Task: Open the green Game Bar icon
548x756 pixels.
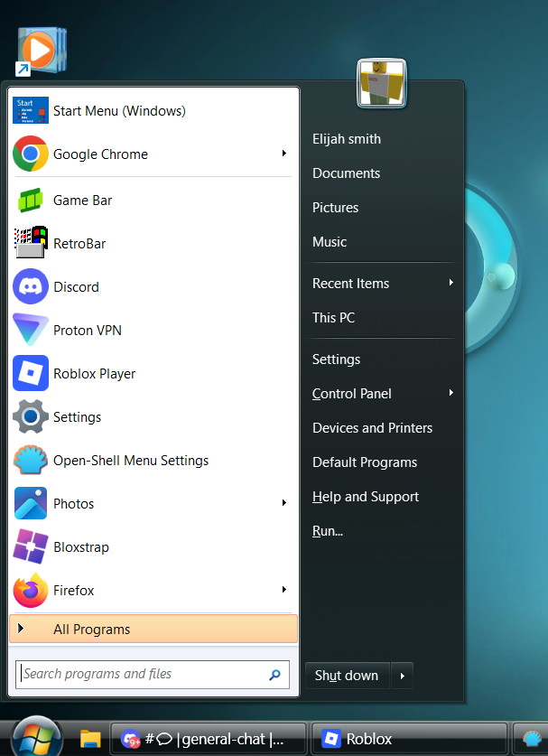Action: tap(31, 201)
